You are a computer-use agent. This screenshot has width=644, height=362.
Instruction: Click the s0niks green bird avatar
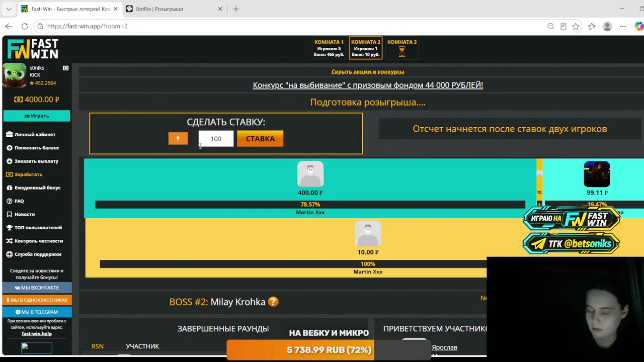coord(15,76)
